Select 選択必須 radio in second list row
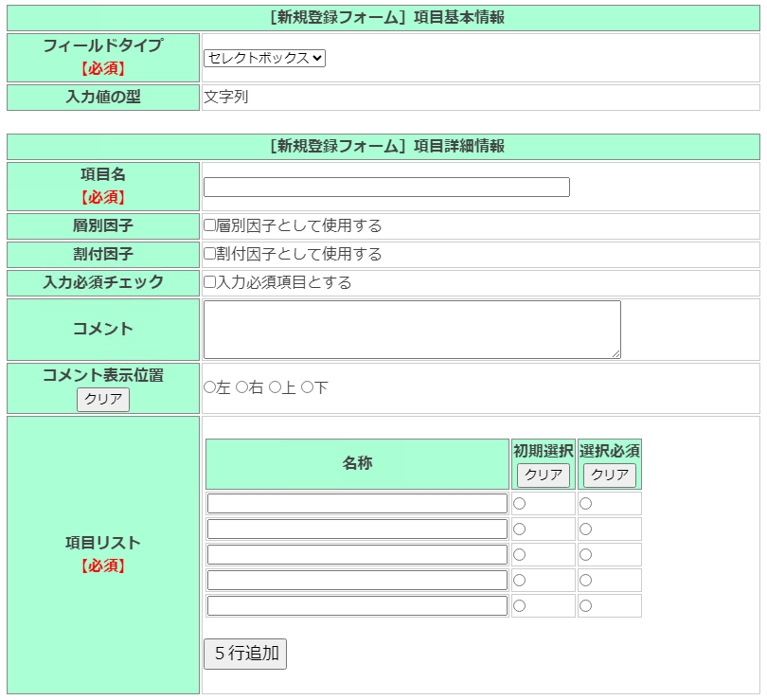Viewport: 767px width, 700px height. pos(585,529)
